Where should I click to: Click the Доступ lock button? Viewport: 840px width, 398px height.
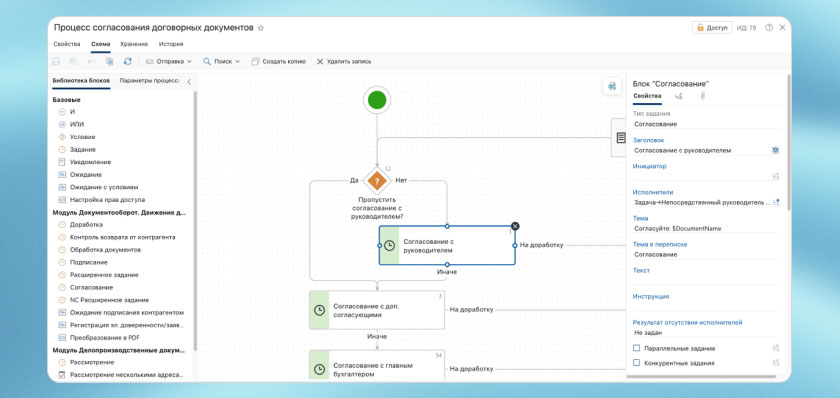click(712, 28)
